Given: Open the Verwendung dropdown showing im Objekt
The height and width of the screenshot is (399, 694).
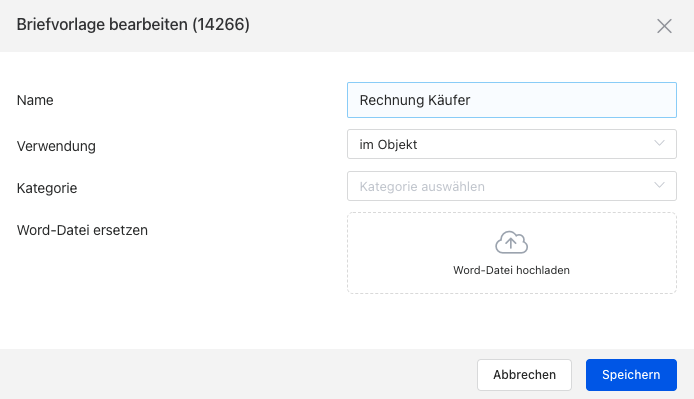Looking at the screenshot, I should [512, 144].
